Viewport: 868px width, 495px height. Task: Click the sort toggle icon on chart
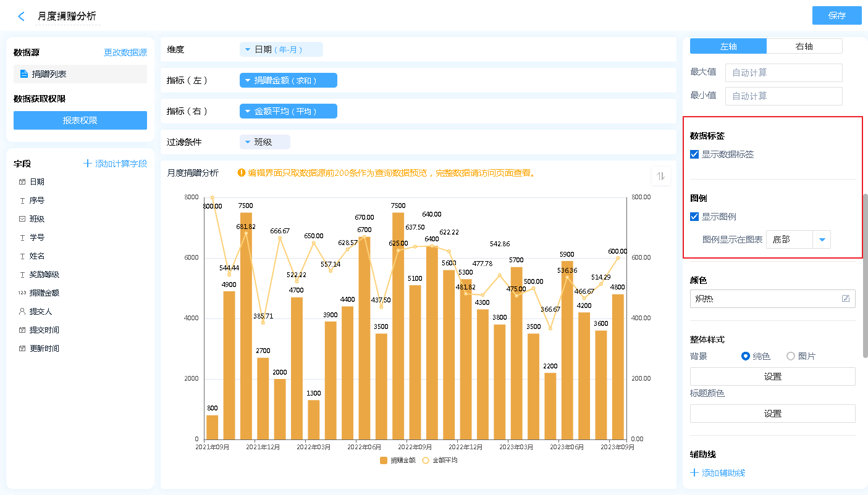[x=660, y=177]
